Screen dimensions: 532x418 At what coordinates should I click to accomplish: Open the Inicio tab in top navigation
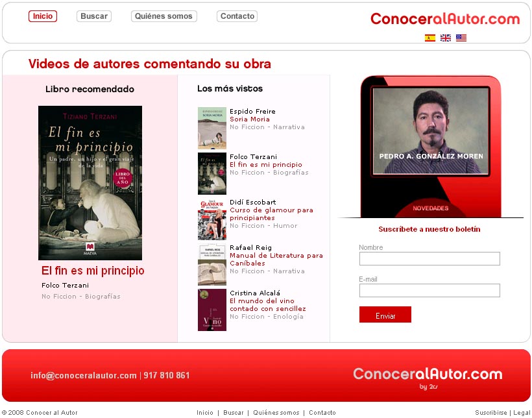[x=43, y=16]
